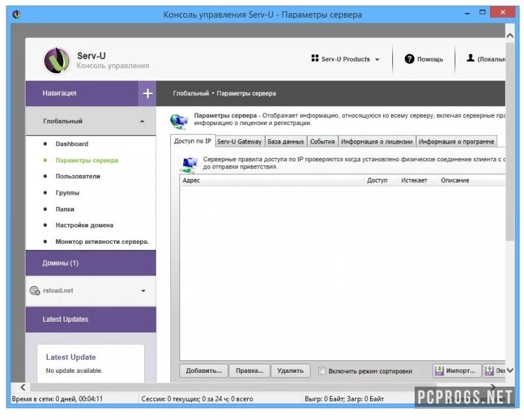Image resolution: width=524 pixels, height=420 pixels.
Task: Open the Помощь question mark icon
Action: coord(409,59)
